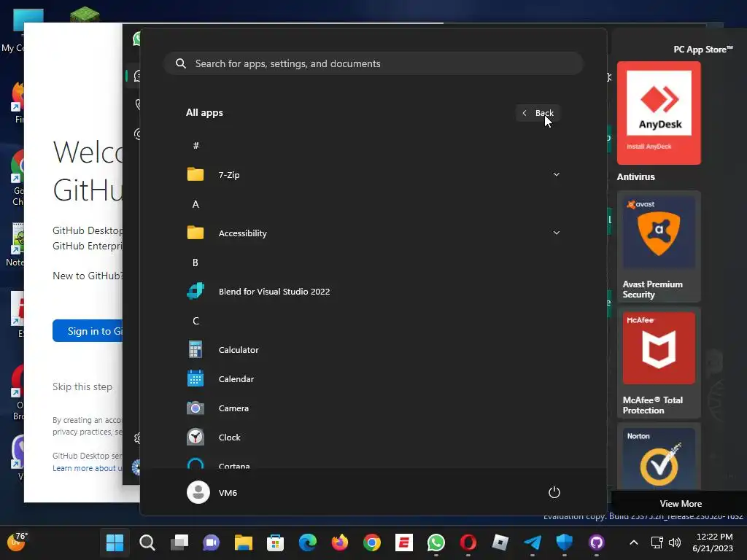Open taskbar Search magnifier
Image resolution: width=747 pixels, height=560 pixels.
click(x=147, y=542)
